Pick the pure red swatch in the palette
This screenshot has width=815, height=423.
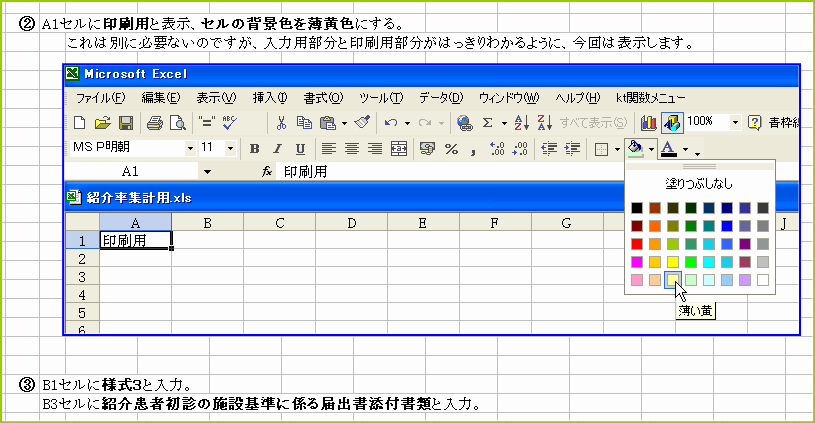637,244
